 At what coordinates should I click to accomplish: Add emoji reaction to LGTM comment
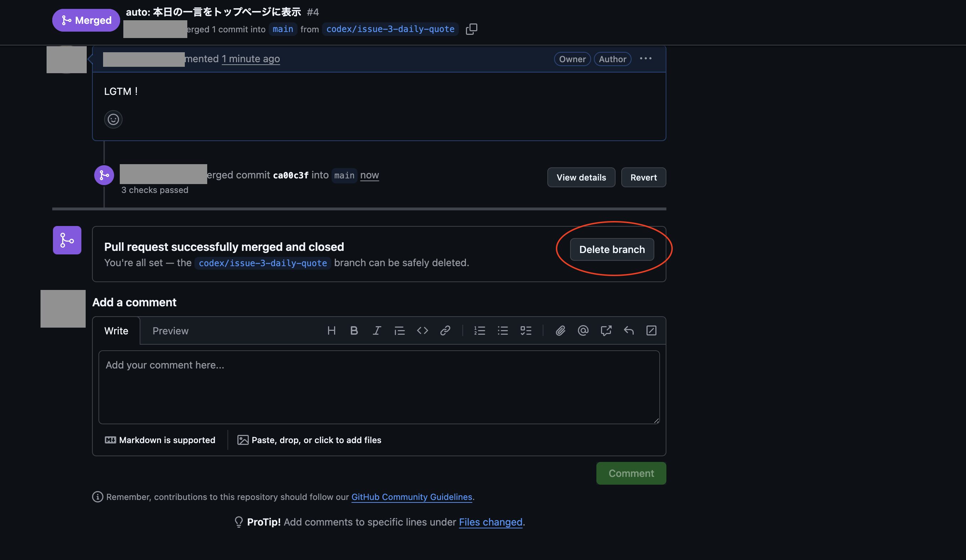pos(113,120)
